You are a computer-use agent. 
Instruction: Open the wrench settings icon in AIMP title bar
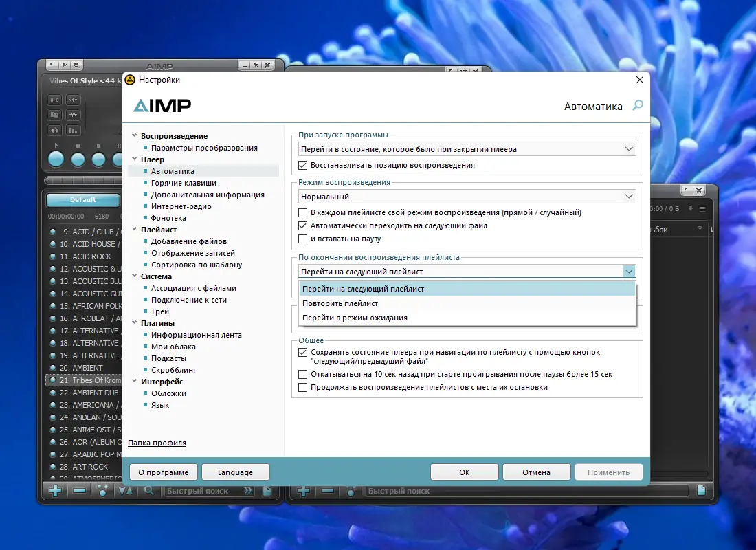point(64,64)
